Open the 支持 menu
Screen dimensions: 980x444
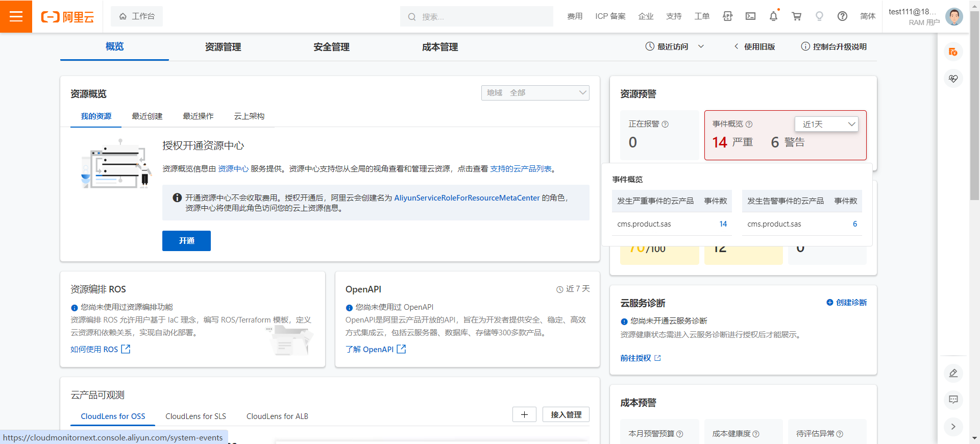pos(674,16)
